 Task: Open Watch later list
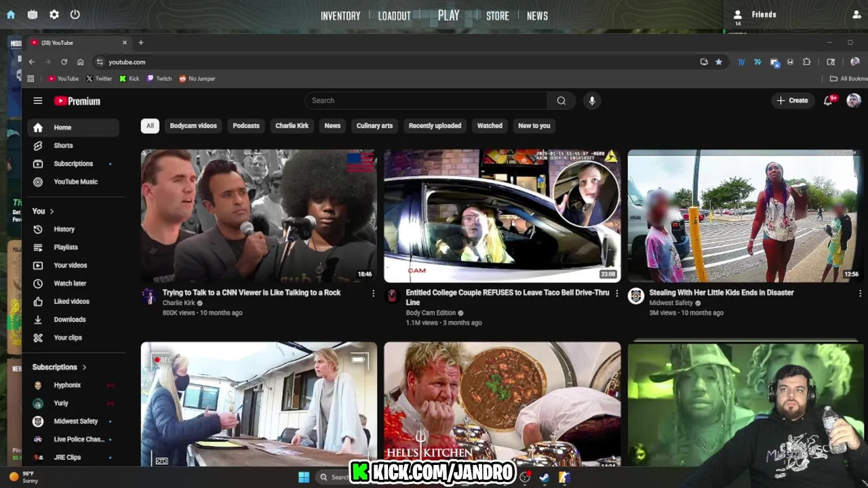click(73, 283)
